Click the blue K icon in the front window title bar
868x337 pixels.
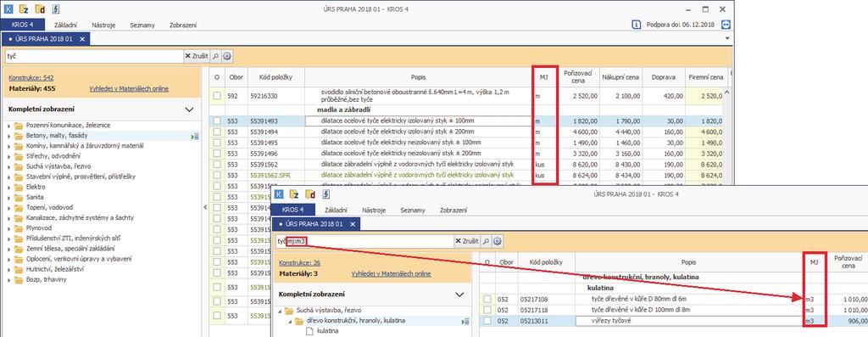click(279, 194)
